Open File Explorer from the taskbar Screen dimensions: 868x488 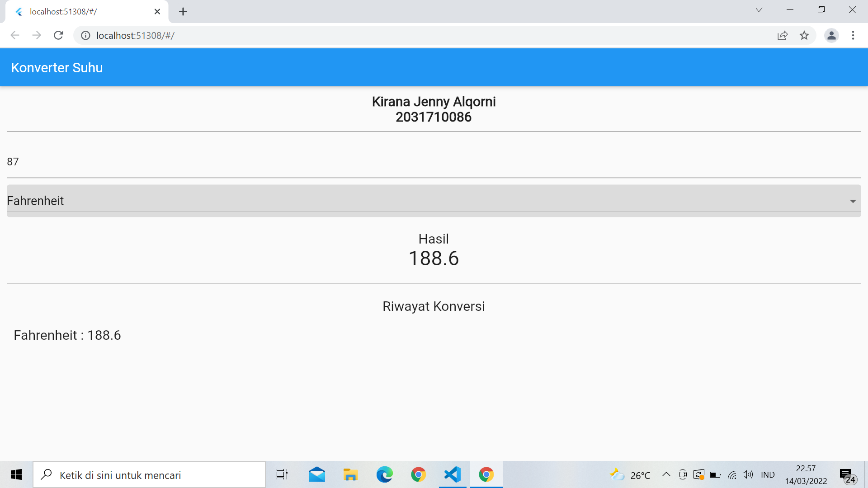tap(350, 474)
